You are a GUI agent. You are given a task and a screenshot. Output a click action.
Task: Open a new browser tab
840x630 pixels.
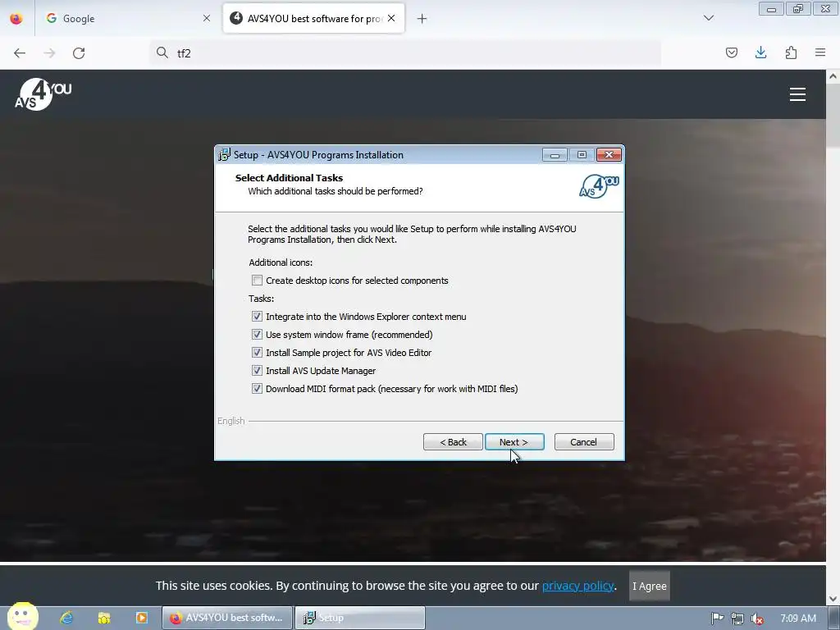coord(422,19)
